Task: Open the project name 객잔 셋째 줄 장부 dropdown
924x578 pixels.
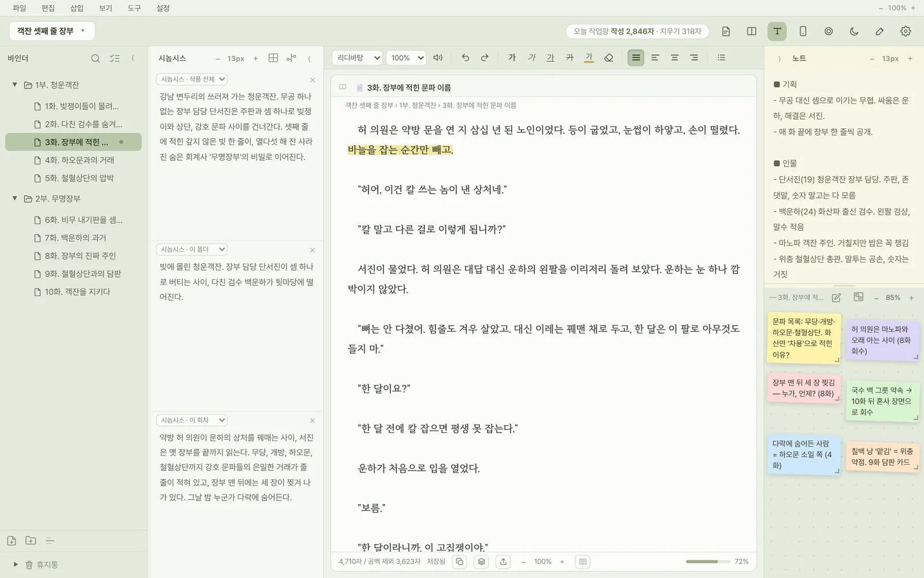Action: pyautogui.click(x=52, y=31)
